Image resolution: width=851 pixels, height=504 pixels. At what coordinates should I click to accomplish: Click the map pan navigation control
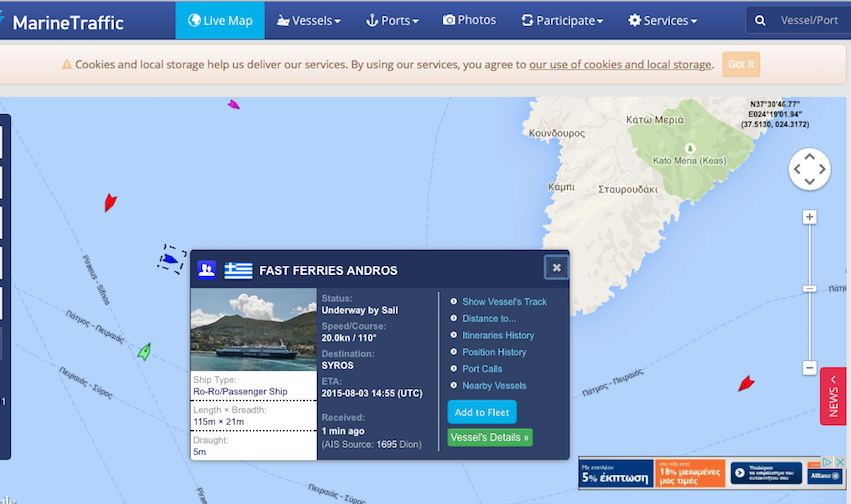pos(809,169)
